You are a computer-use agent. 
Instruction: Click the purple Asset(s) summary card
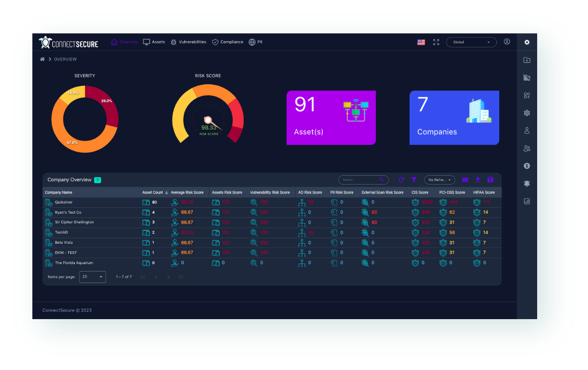pos(331,117)
